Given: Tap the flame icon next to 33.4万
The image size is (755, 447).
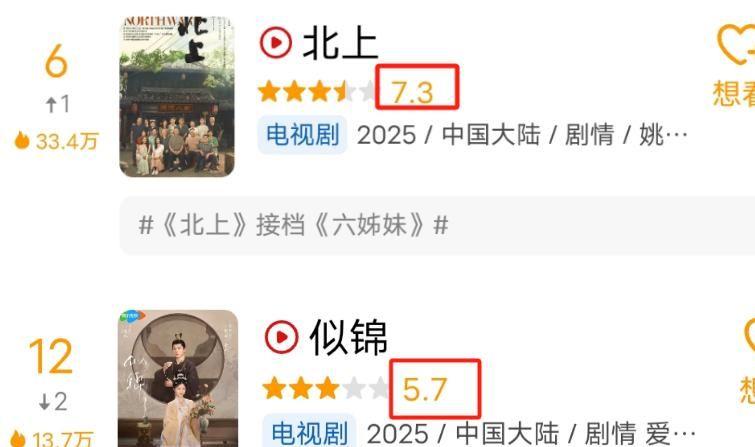Looking at the screenshot, I should coord(22,141).
